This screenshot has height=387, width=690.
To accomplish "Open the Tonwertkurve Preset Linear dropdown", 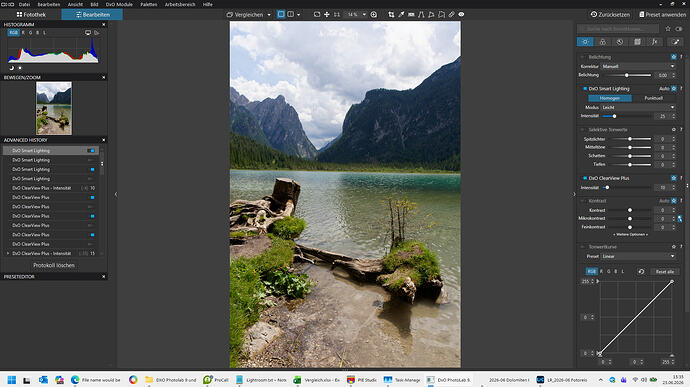I will click(638, 256).
